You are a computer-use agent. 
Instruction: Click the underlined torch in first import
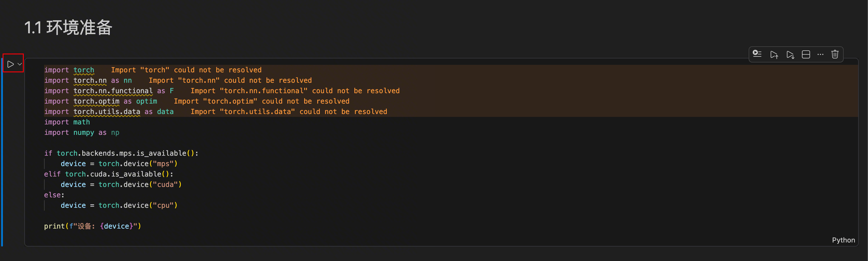(83, 70)
